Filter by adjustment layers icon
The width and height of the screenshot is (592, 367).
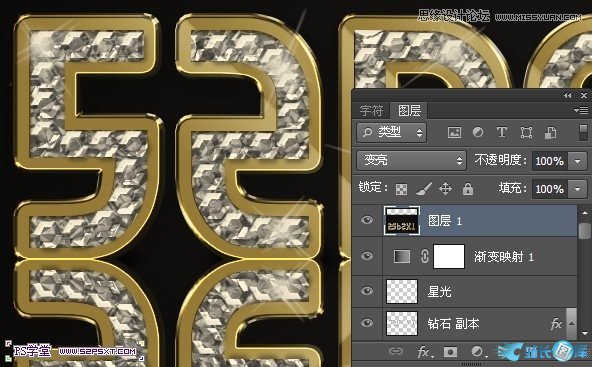(x=478, y=132)
